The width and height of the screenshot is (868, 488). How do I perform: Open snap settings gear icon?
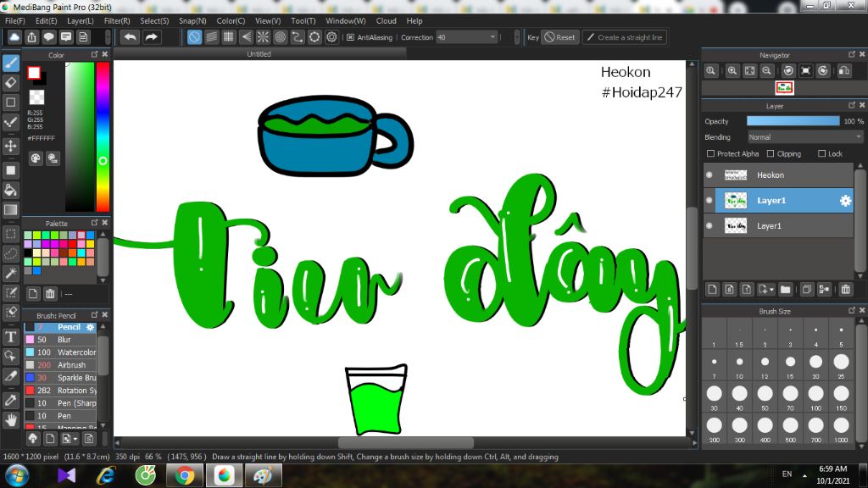pyautogui.click(x=331, y=37)
